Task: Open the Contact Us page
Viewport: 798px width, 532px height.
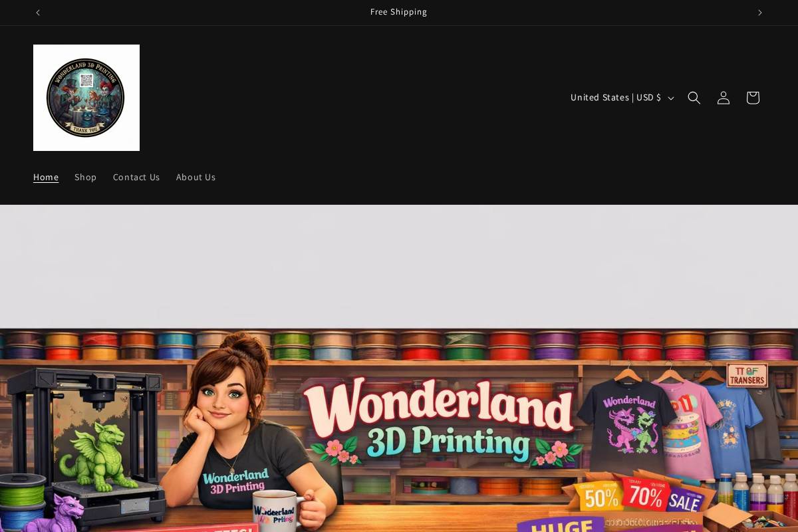Action: tap(136, 177)
